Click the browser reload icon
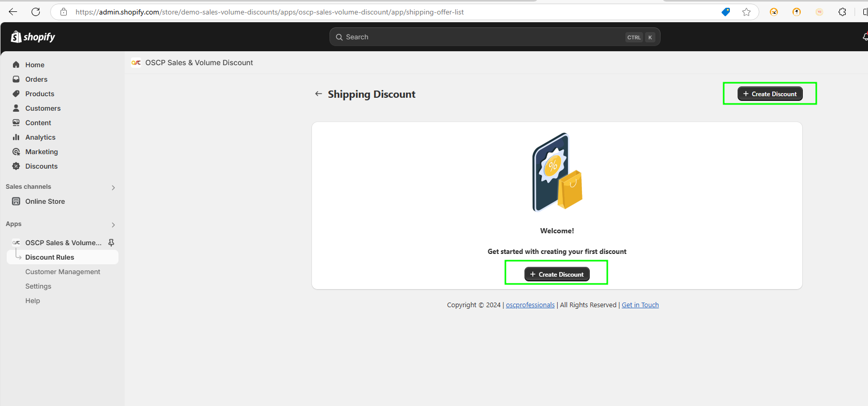 coord(36,12)
